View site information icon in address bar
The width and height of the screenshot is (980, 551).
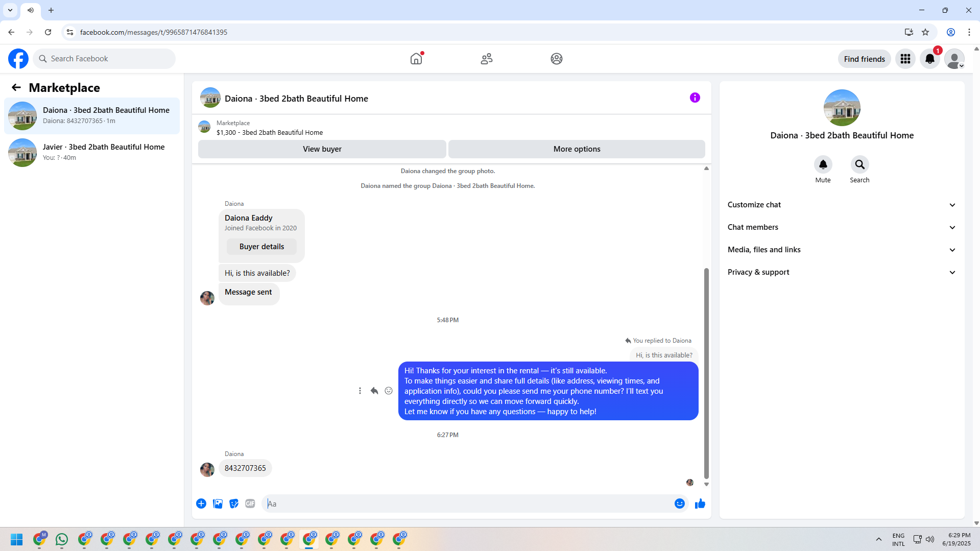coord(70,32)
